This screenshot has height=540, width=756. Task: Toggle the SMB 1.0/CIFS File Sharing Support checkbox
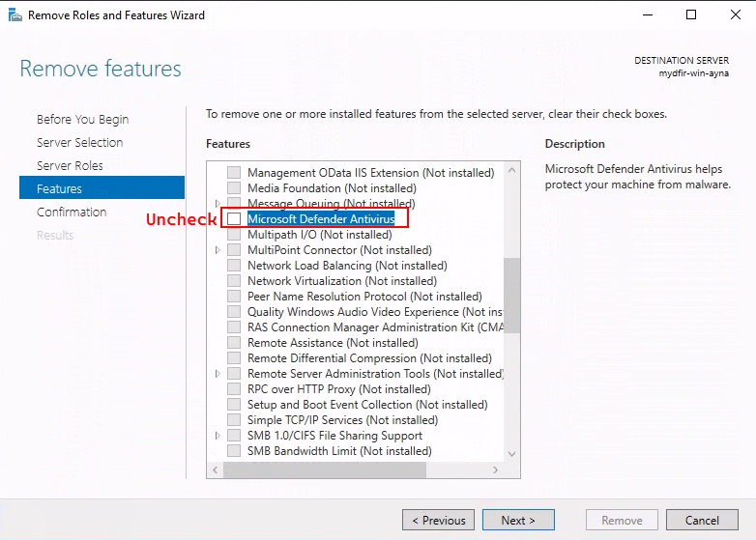click(234, 436)
